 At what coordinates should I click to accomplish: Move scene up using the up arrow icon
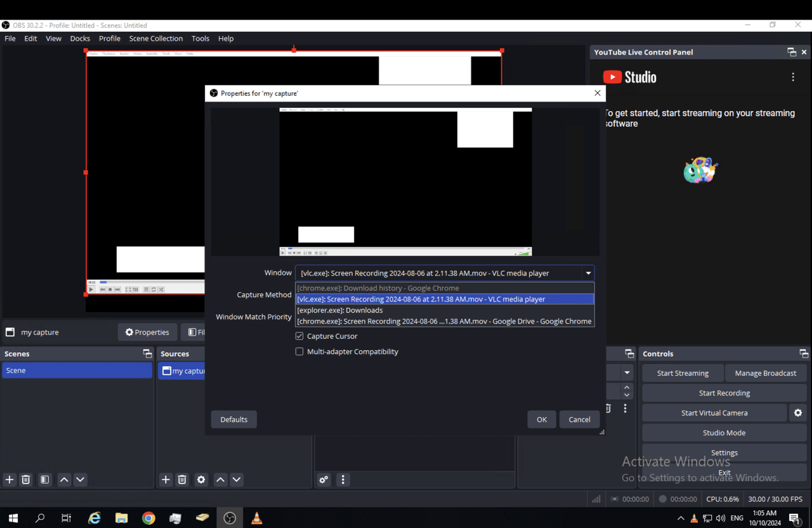pos(63,480)
